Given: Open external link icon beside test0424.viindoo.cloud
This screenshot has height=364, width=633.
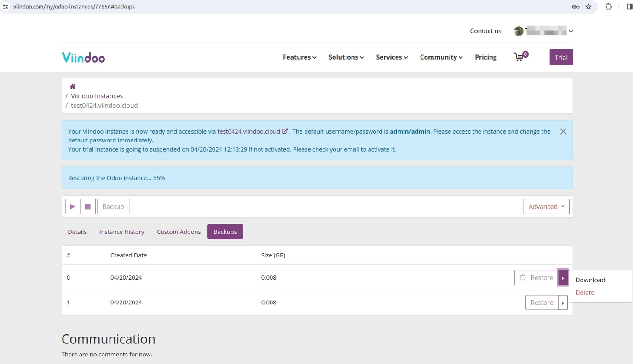Looking at the screenshot, I should click(x=285, y=132).
